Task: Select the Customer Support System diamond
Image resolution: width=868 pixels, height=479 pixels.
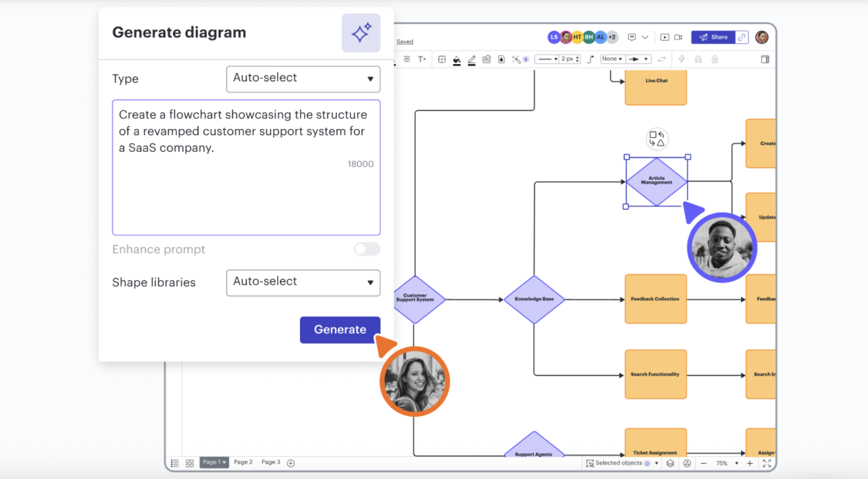Action: point(415,299)
